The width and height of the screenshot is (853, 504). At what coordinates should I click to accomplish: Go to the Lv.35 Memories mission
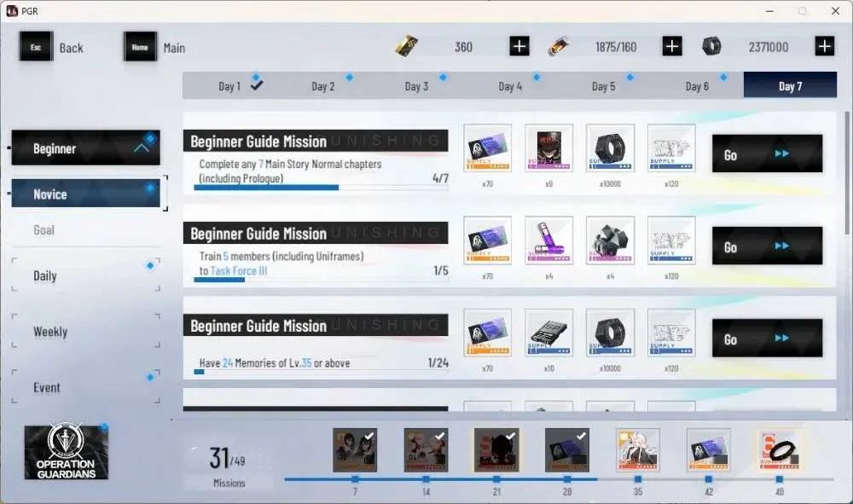tap(767, 339)
